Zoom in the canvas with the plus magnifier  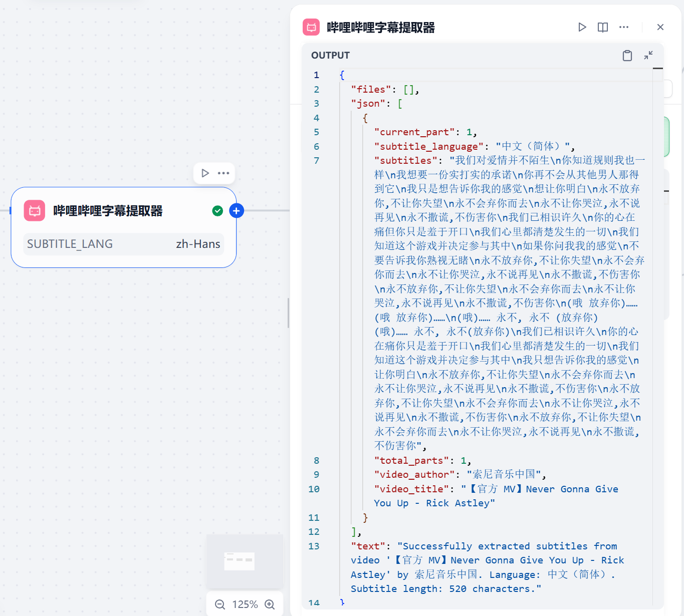[x=270, y=604]
